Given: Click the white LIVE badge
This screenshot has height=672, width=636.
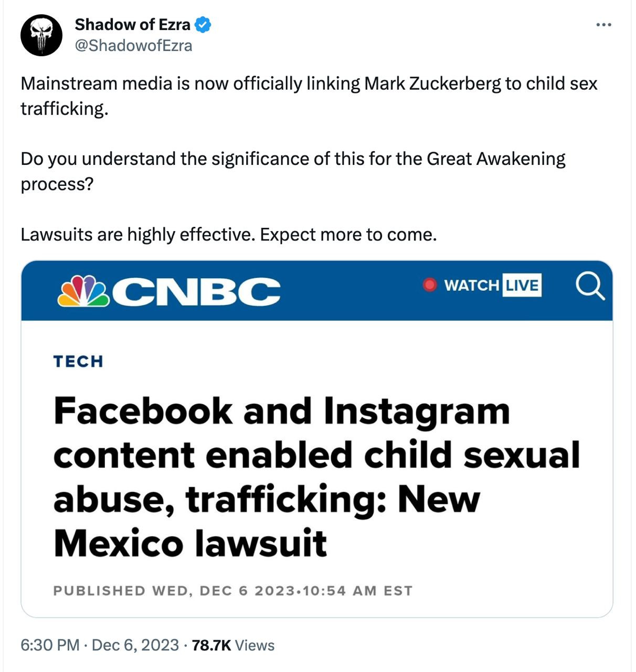Looking at the screenshot, I should [x=522, y=285].
